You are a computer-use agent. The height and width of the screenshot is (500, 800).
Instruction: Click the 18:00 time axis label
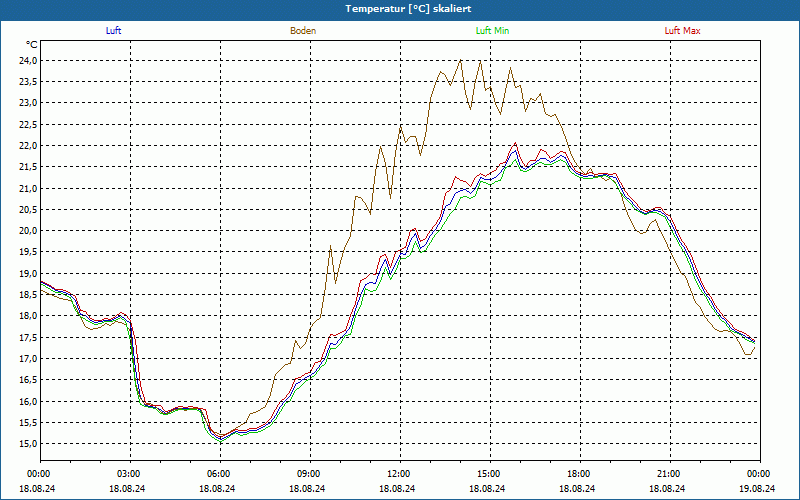click(x=577, y=474)
